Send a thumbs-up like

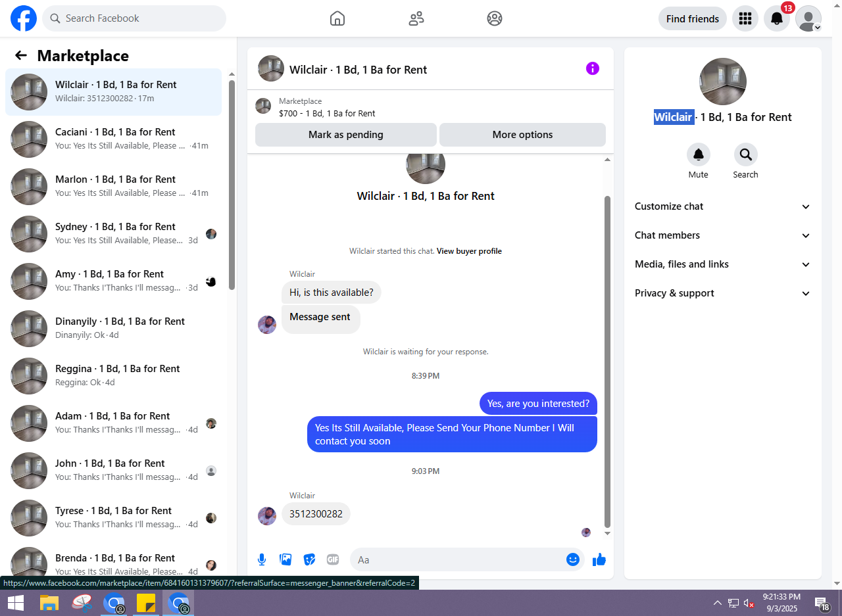[x=599, y=559]
